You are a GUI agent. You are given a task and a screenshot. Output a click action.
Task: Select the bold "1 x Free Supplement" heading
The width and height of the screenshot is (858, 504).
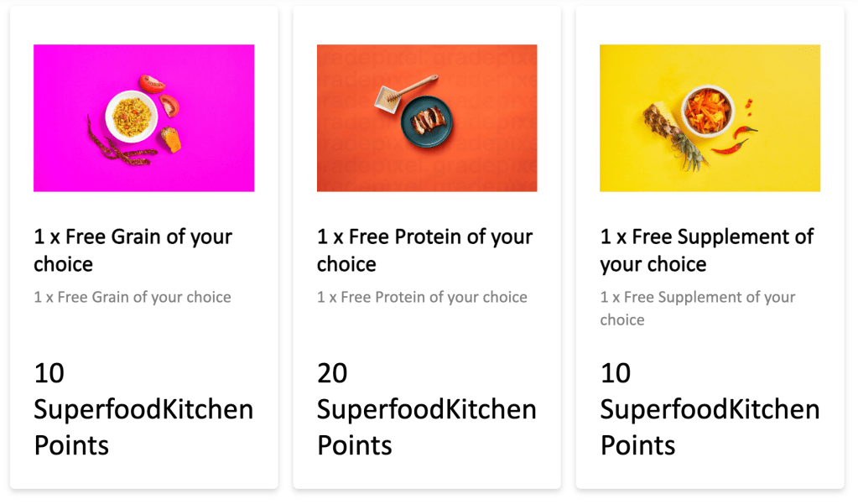(706, 250)
